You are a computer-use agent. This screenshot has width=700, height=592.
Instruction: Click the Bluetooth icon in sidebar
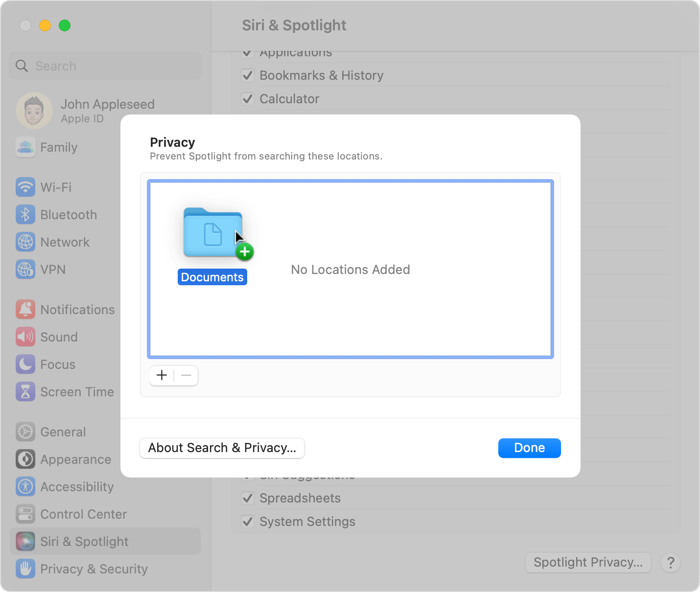pyautogui.click(x=25, y=214)
